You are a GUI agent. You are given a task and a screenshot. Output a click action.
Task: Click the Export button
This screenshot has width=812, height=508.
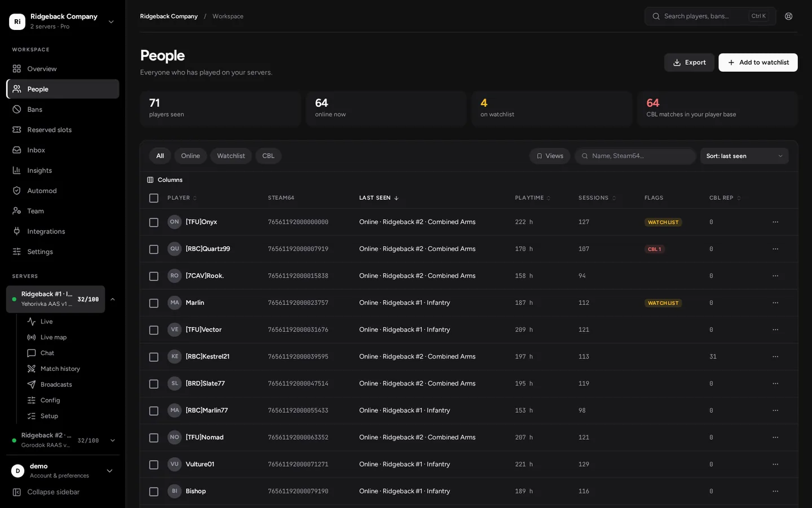click(689, 63)
